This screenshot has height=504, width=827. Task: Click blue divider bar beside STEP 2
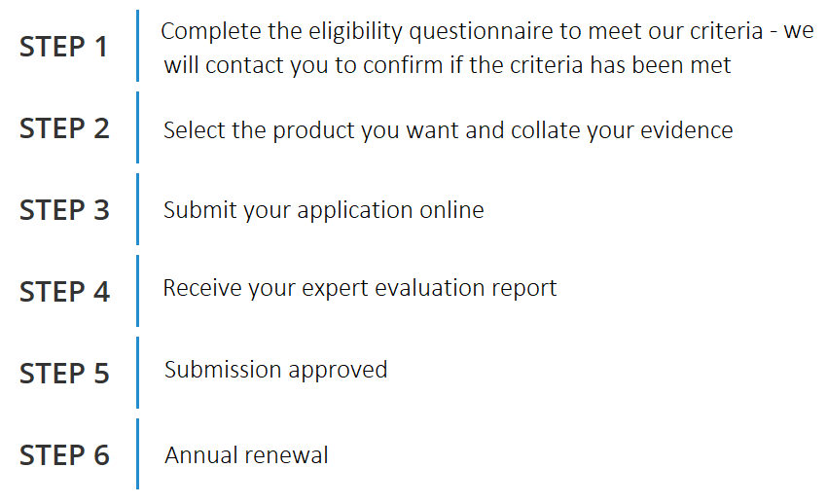[x=137, y=127]
